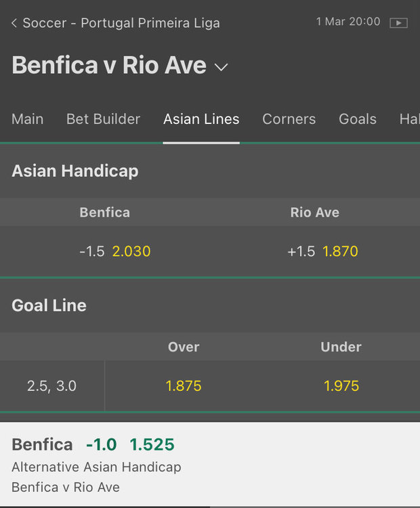Tap the 1 Mar 20:00 kickoff time

click(348, 22)
